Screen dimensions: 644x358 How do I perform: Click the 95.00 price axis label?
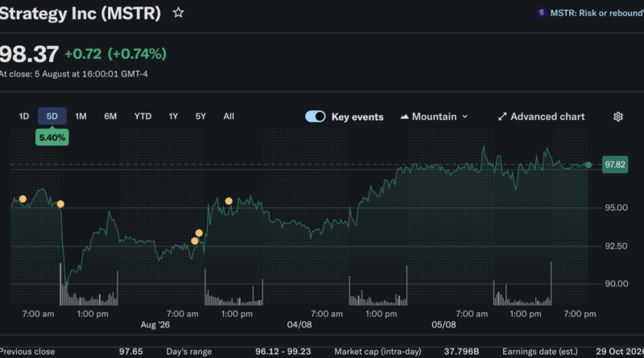[616, 208]
